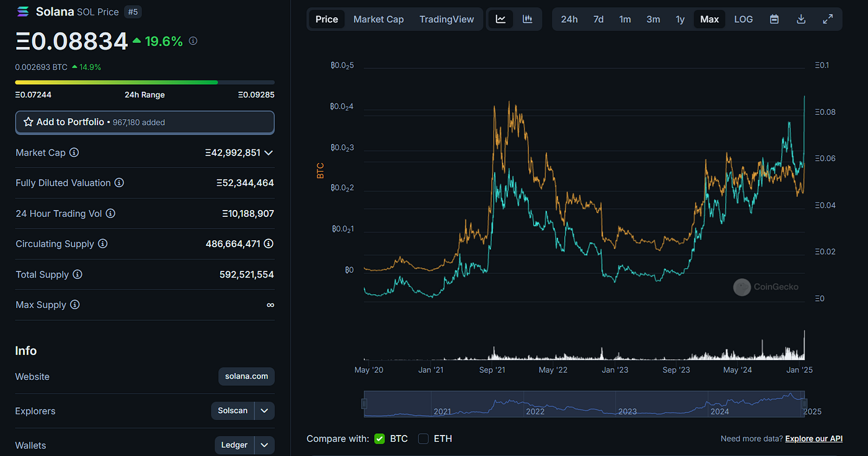Grab the right handle of range navigator
Screen dimensions: 868x456
tap(805, 404)
